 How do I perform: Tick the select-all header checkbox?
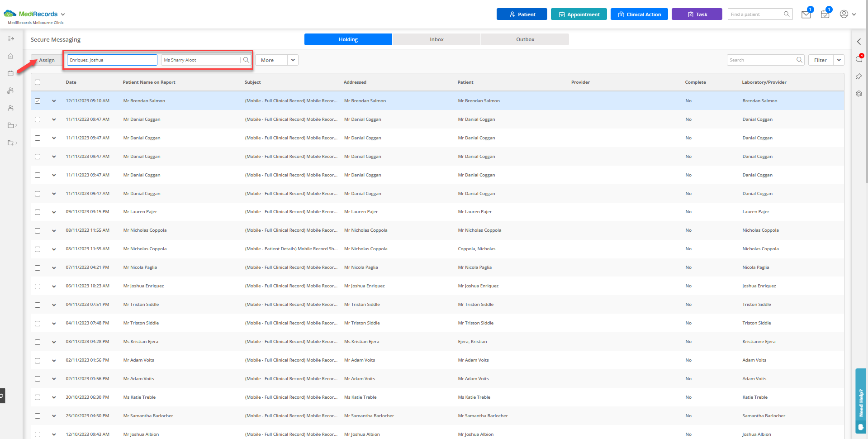pyautogui.click(x=38, y=82)
